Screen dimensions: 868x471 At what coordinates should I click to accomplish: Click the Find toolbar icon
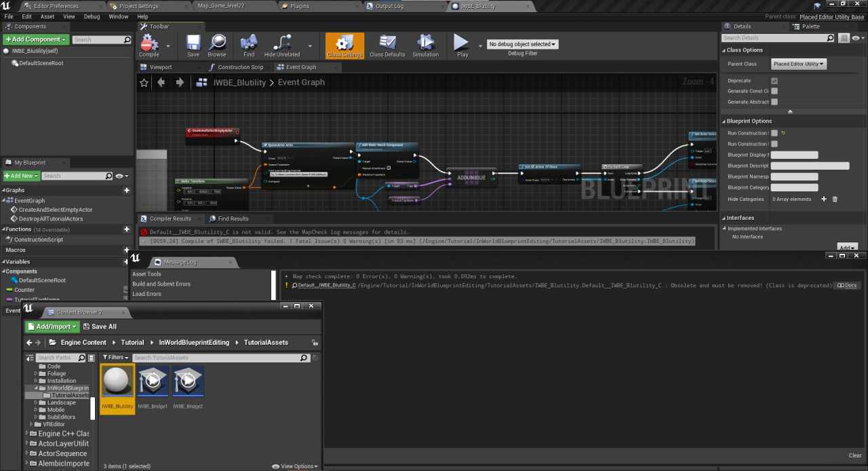tap(249, 44)
